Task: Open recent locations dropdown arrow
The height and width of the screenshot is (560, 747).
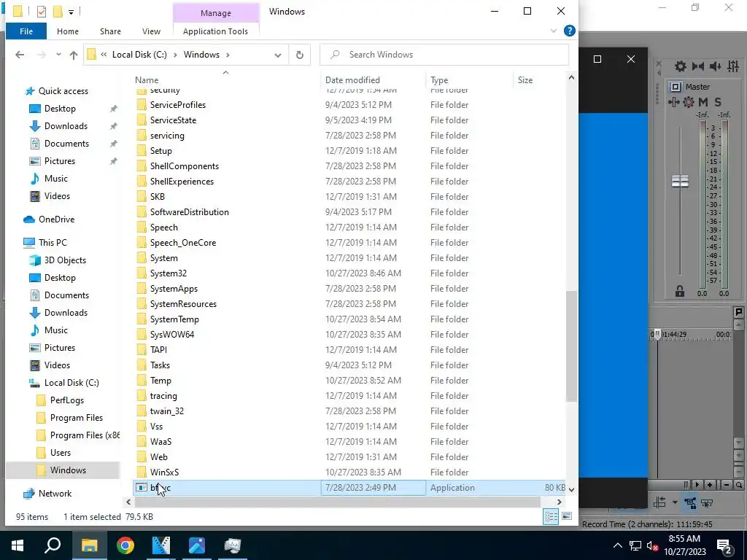Action: coord(58,54)
